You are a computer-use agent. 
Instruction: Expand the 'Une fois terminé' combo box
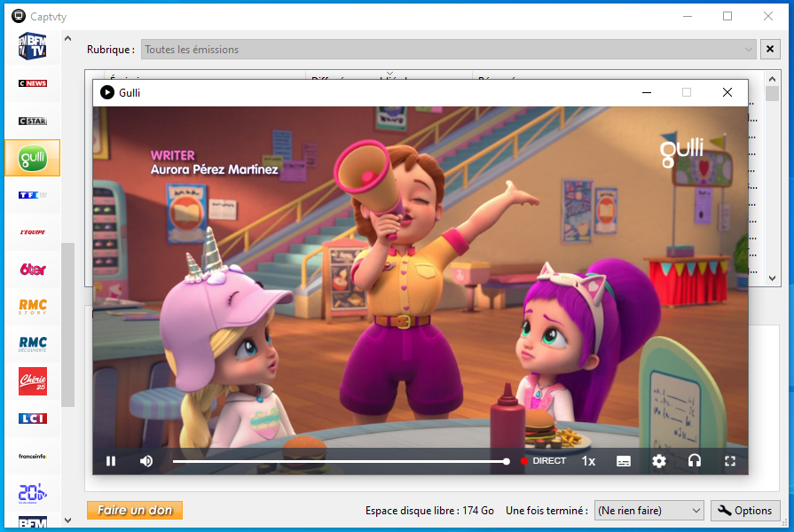tap(649, 511)
